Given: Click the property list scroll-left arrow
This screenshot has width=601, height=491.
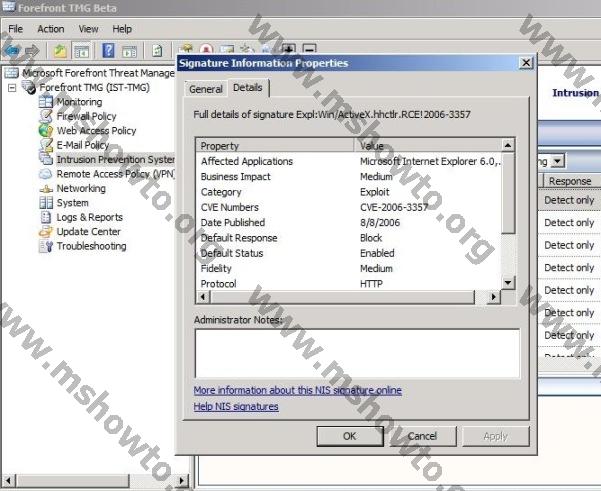Looking at the screenshot, I should tap(203, 297).
